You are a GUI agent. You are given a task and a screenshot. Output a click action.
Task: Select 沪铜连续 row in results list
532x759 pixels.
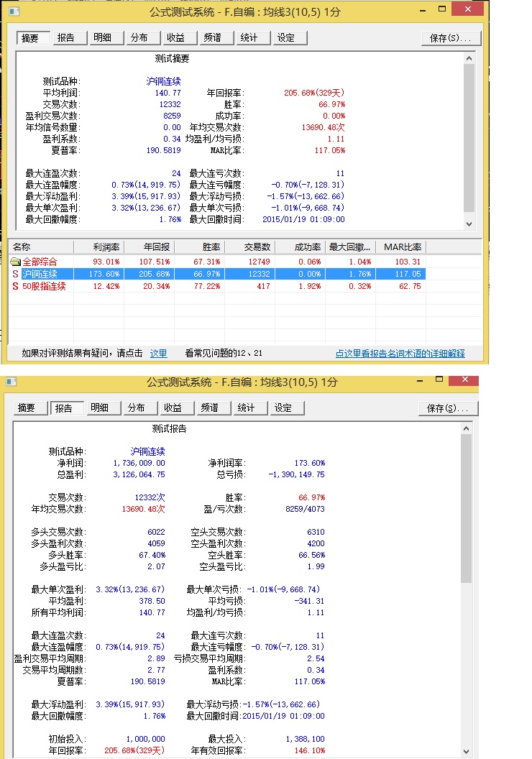[x=218, y=274]
